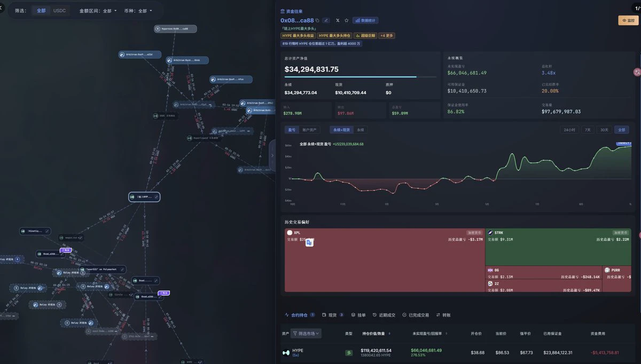Star this address as favorite
Screen dimensions: 641x364
(346, 20)
